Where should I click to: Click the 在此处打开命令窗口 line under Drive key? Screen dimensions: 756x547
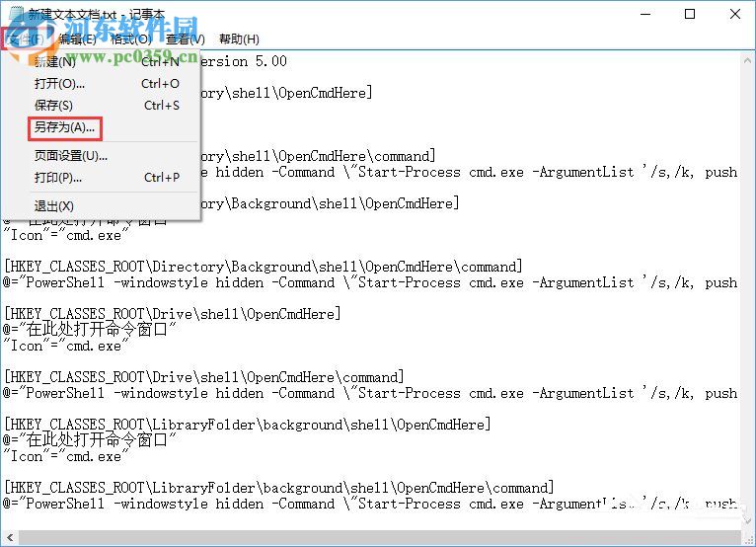coord(89,330)
